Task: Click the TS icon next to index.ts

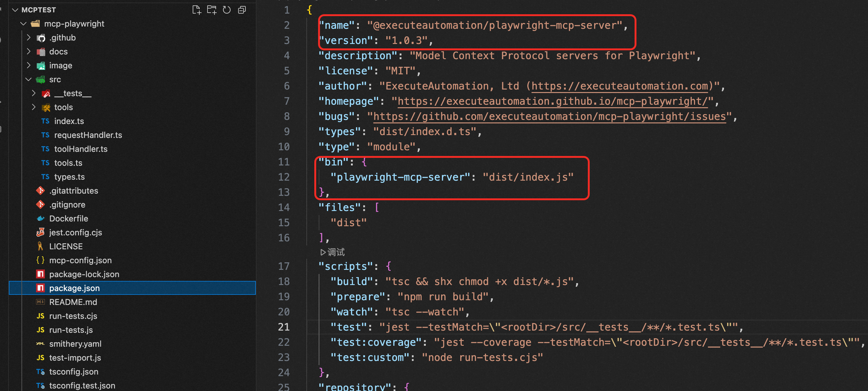Action: coord(45,121)
